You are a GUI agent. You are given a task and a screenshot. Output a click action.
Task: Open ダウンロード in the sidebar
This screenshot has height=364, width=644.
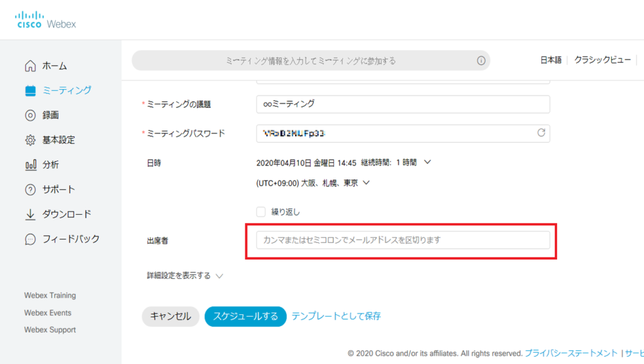(x=67, y=214)
